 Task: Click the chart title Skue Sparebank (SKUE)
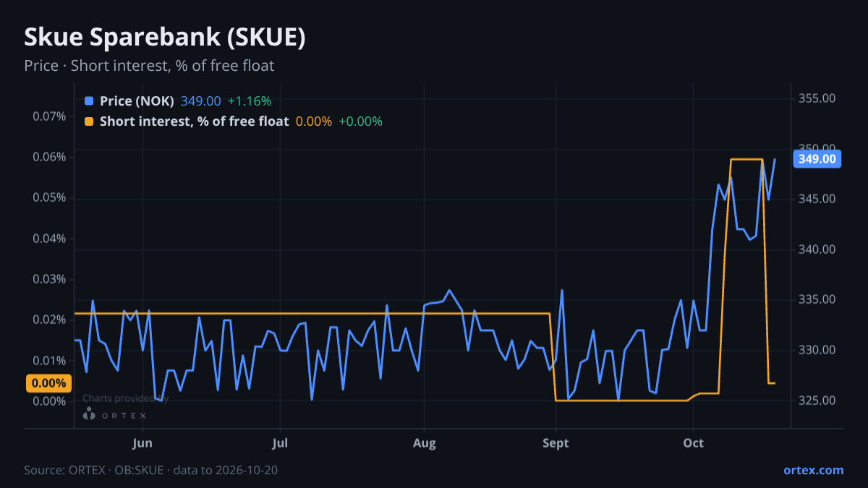(165, 38)
